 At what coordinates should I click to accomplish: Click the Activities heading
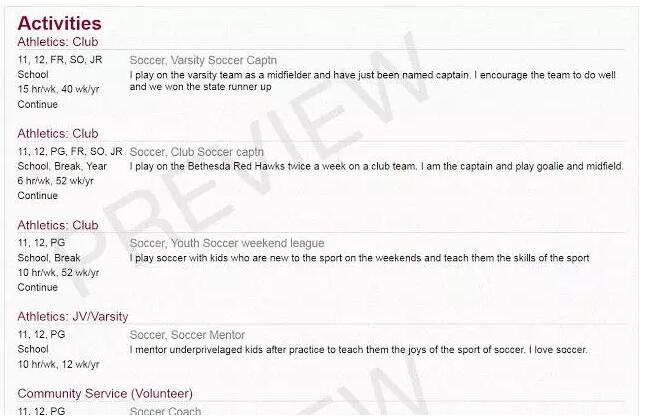click(x=59, y=23)
